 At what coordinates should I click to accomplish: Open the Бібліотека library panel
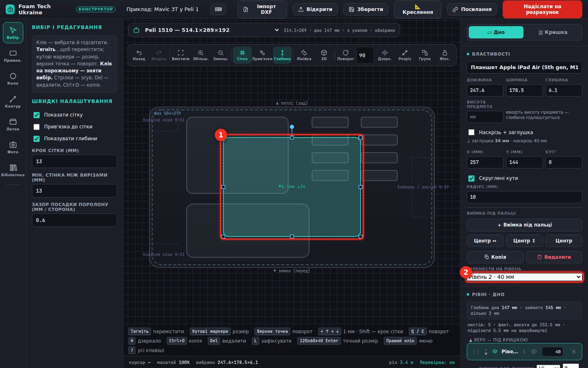[x=13, y=170]
